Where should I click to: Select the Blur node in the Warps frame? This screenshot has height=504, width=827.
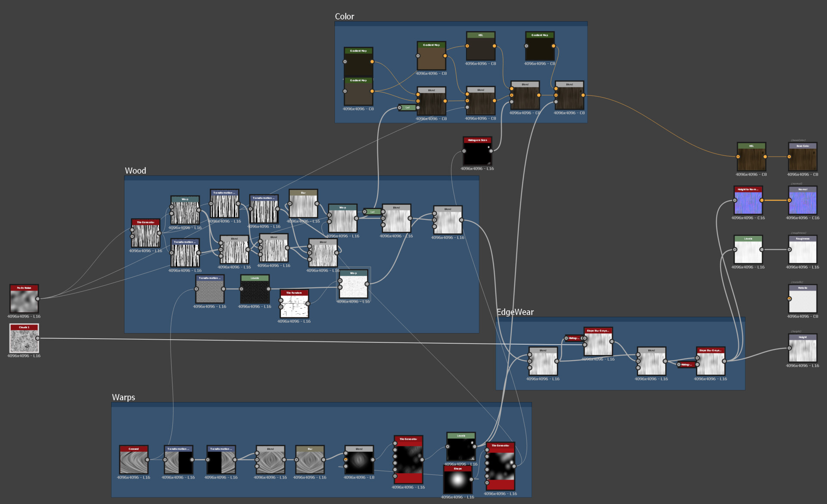pos(310,460)
